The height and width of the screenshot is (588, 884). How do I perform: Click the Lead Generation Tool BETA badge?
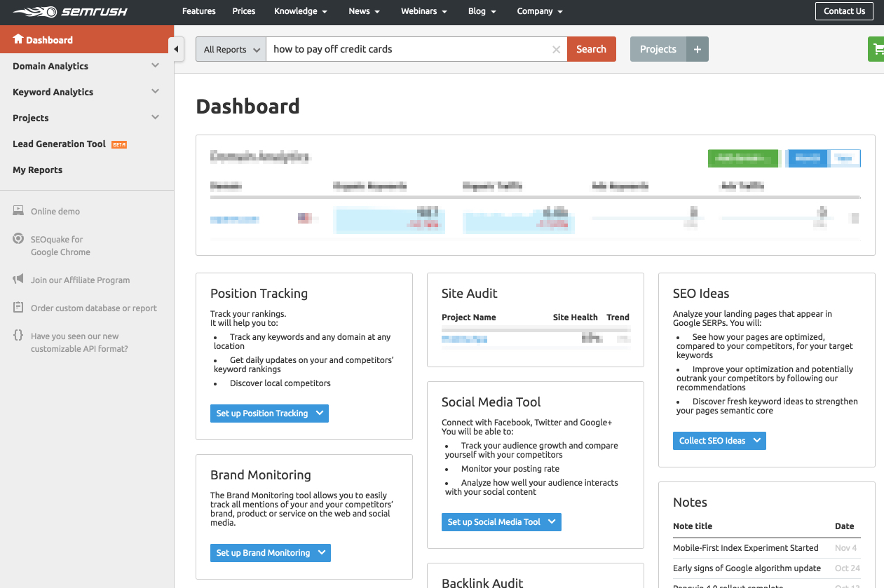point(119,144)
